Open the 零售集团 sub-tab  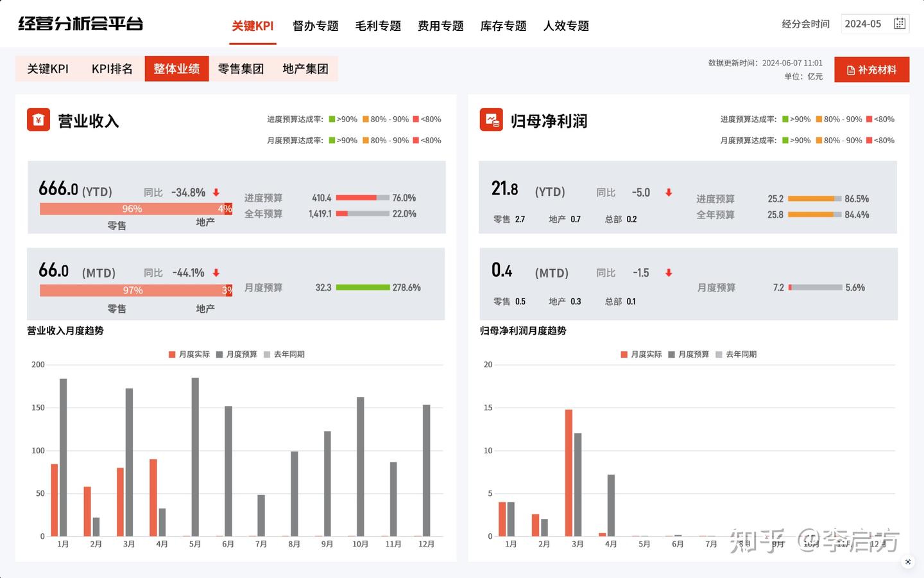tap(241, 69)
